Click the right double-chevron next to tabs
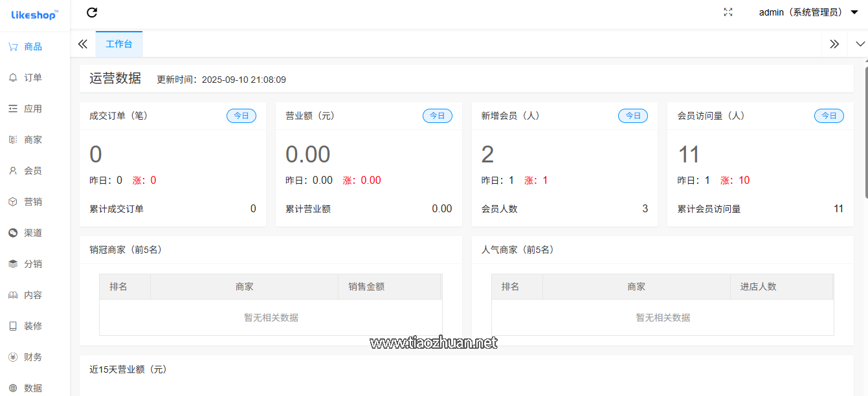 tap(834, 43)
